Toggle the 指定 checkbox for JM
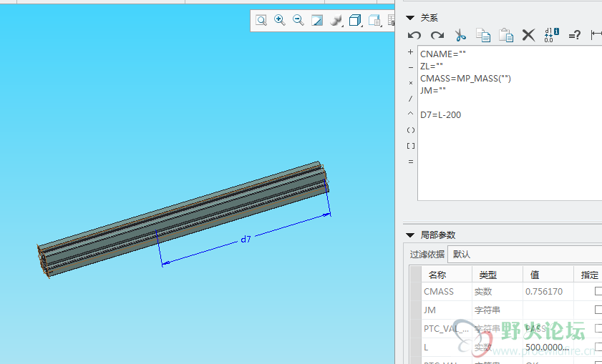602x364 pixels. coord(598,309)
